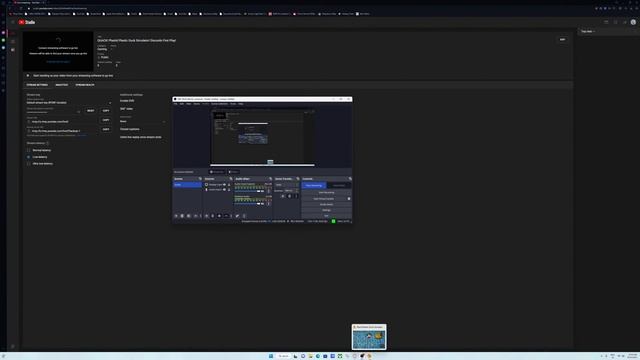The image size is (640, 360).
Task: Select Ultra low-latency radio option
Action: click(29, 163)
